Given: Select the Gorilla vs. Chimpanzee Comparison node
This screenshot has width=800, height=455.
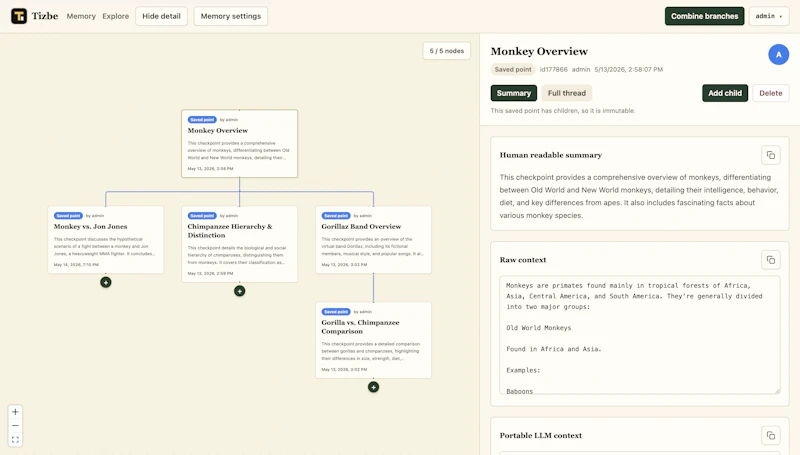Looking at the screenshot, I should (x=373, y=340).
